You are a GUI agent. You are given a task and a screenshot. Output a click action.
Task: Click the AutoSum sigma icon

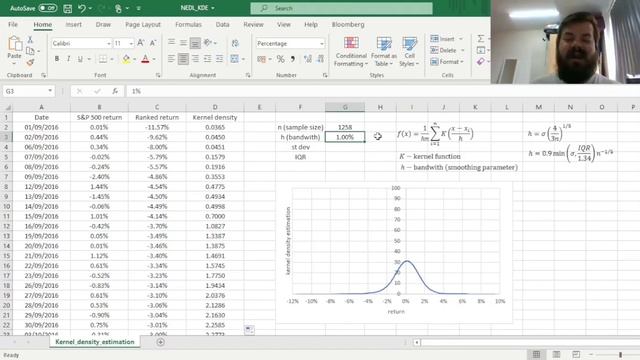point(481,38)
